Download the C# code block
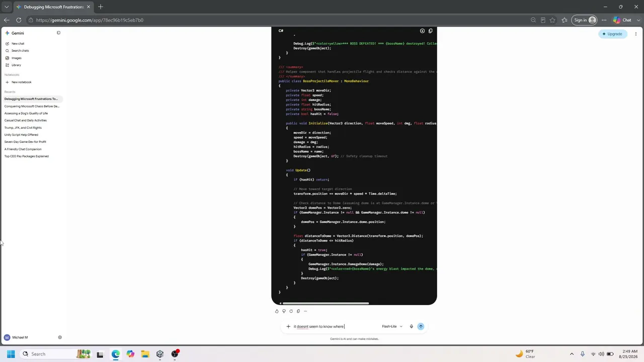Screen dimensions: 644x362 (x=422, y=31)
